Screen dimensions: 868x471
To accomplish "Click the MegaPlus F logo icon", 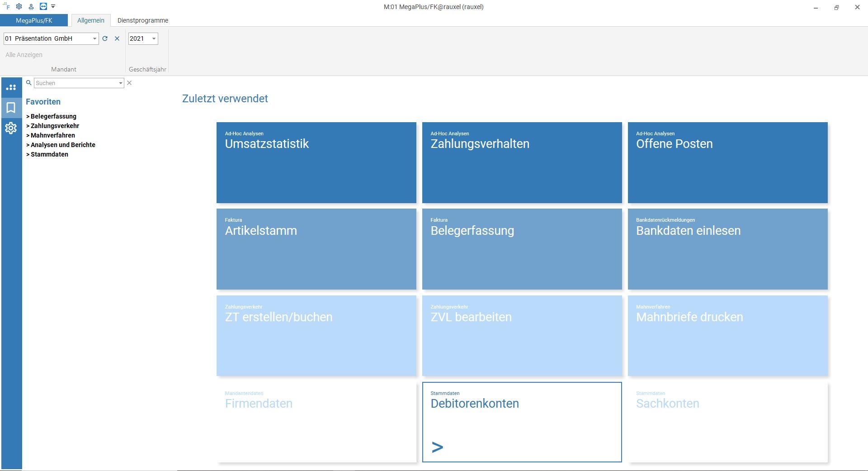I will pos(7,6).
